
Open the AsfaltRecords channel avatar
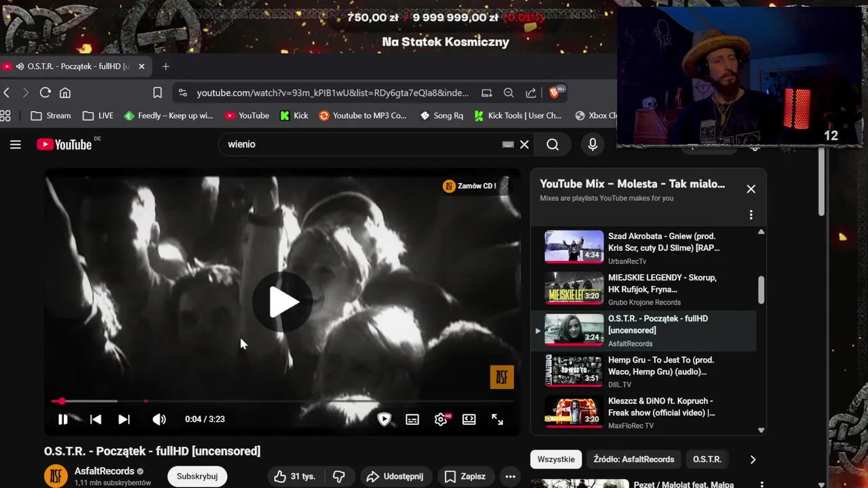[x=56, y=476]
